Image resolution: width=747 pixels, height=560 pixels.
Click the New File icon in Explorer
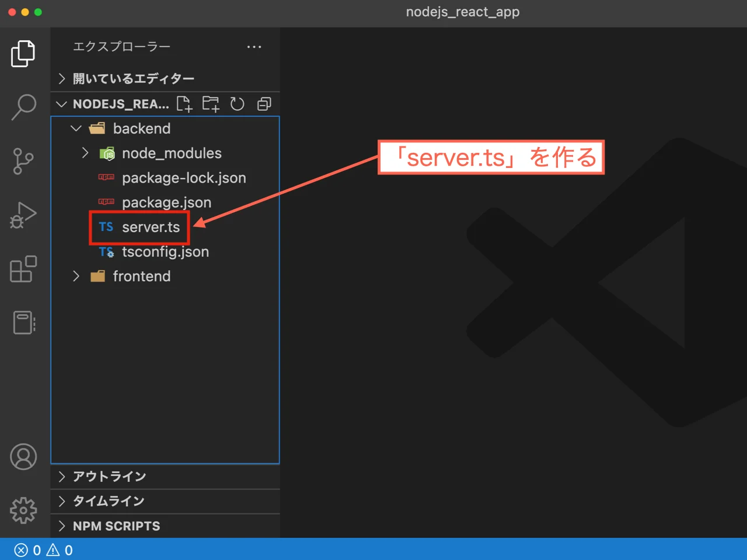point(184,104)
